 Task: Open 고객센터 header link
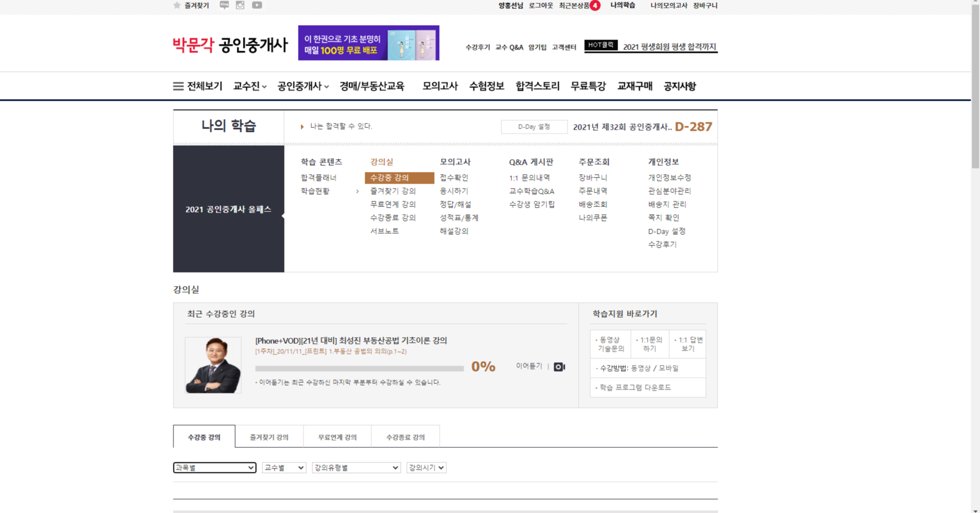(564, 47)
